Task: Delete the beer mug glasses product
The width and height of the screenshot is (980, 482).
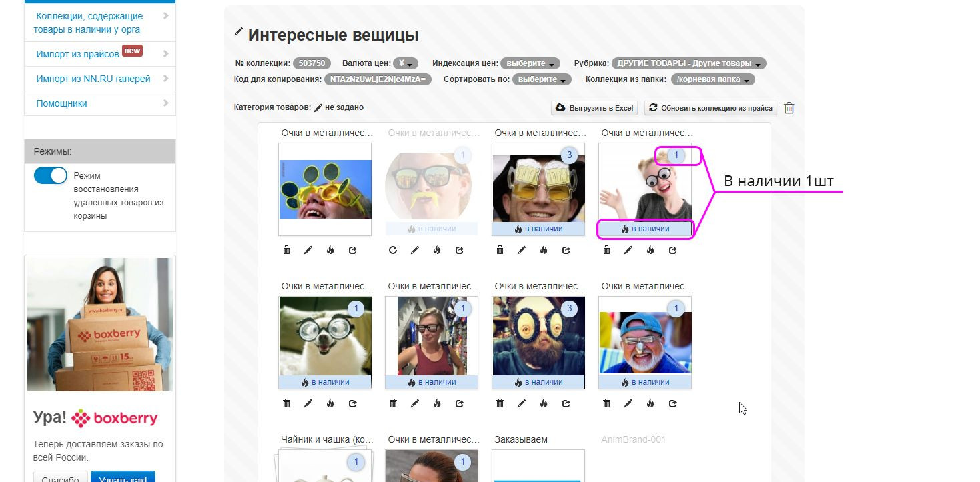Action: 500,250
